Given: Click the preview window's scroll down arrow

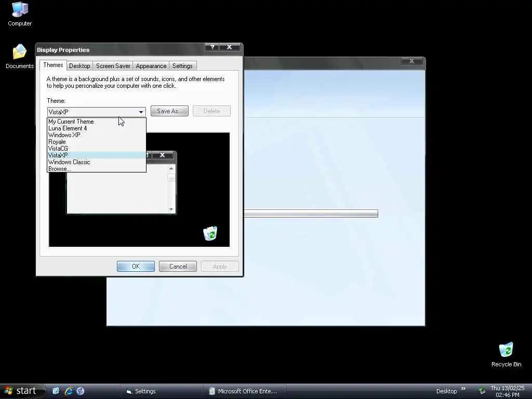Looking at the screenshot, I should tap(171, 209).
